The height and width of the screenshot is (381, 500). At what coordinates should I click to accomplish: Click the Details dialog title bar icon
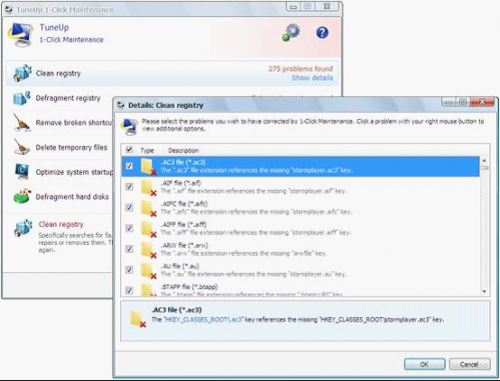120,105
